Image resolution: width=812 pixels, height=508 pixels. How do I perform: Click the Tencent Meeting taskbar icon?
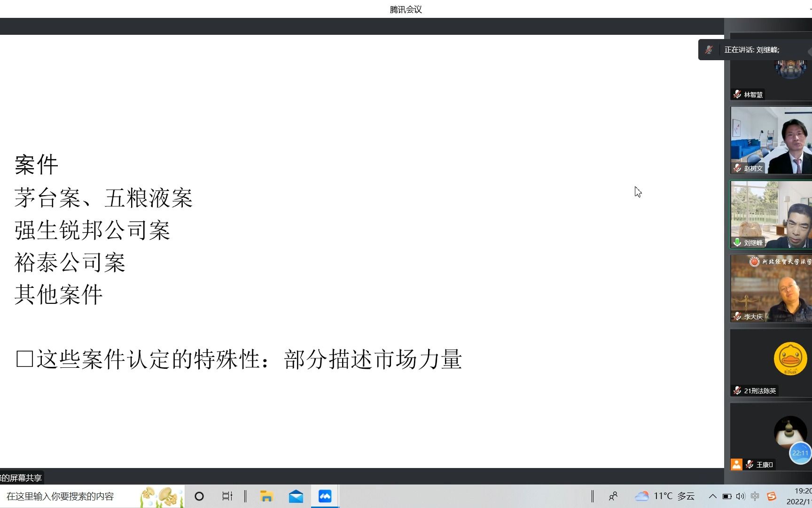(x=325, y=496)
